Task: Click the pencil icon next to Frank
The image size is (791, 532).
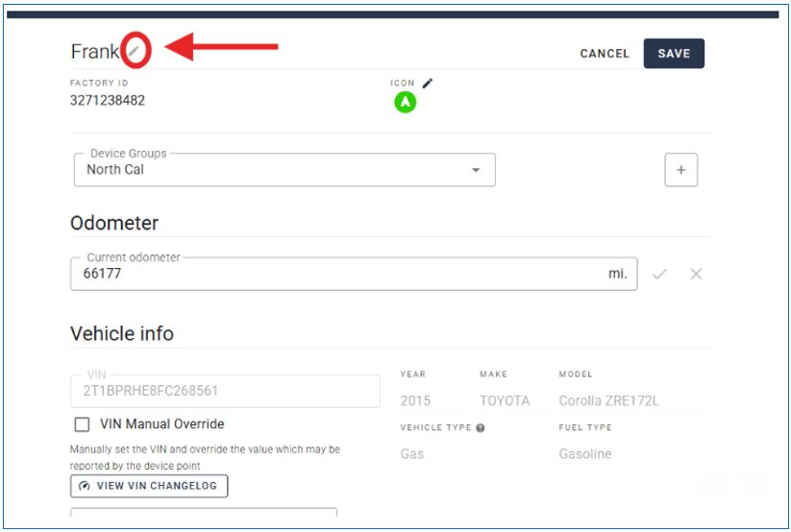Action: pos(136,51)
